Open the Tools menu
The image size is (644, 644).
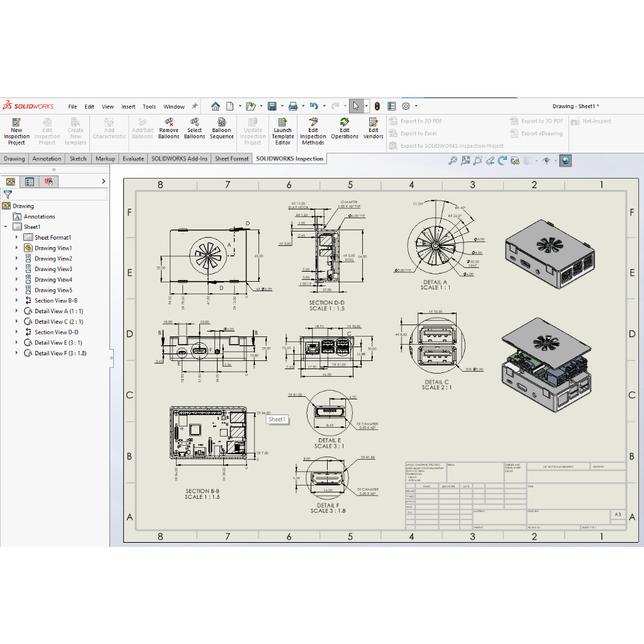pos(149,107)
